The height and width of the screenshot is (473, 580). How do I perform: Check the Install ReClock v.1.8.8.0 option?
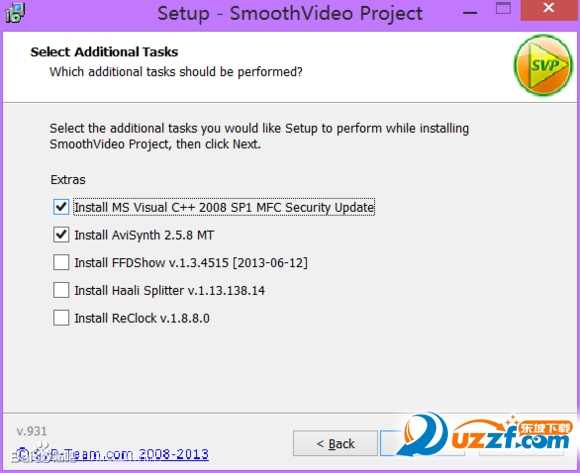61,318
